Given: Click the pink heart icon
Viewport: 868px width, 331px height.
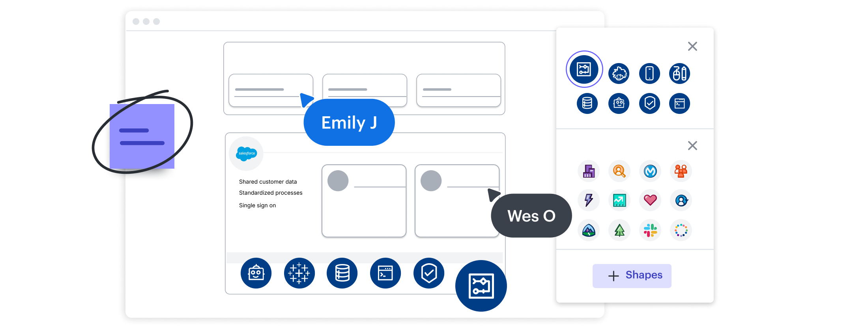Looking at the screenshot, I should coord(650,200).
